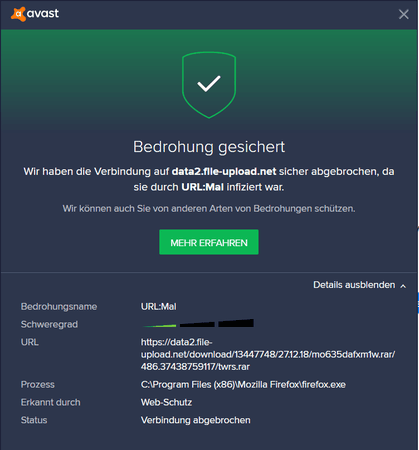Click the Schweregrad severity bar indicator
Viewport: 419px width, 450px height.
198,323
